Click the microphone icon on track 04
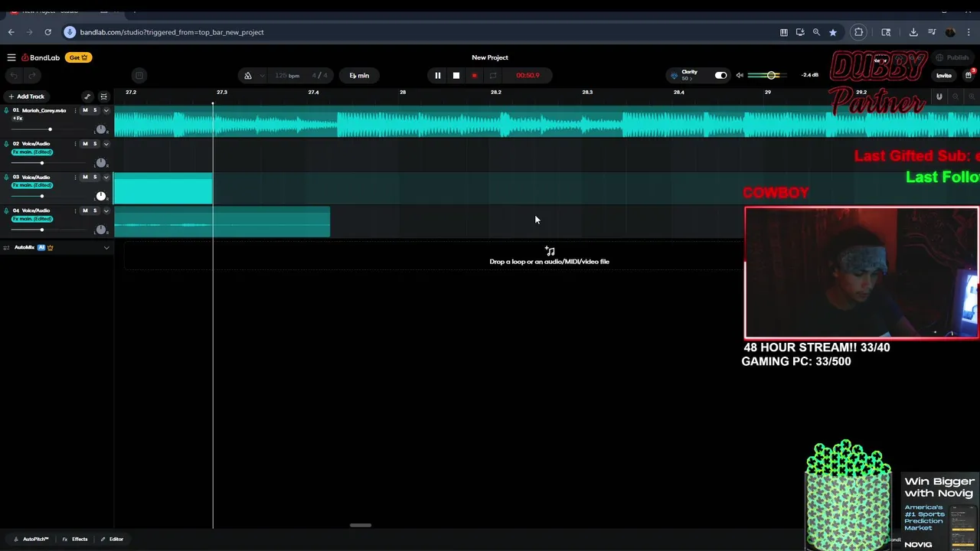The height and width of the screenshot is (551, 980). click(x=6, y=210)
